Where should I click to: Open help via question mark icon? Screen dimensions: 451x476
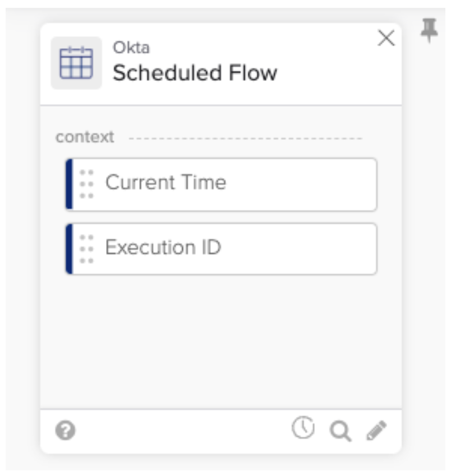click(x=66, y=431)
